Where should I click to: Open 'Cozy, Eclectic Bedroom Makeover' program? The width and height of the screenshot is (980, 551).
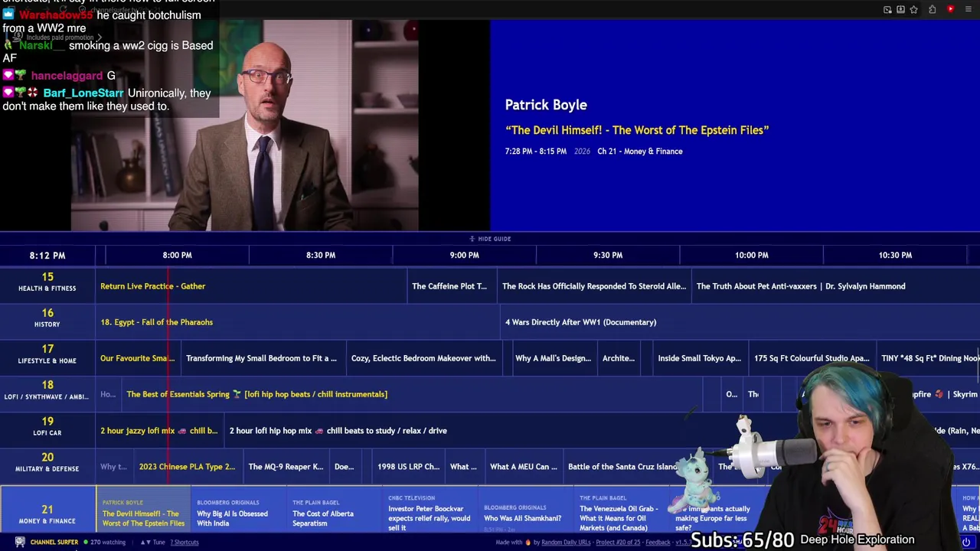tap(423, 358)
